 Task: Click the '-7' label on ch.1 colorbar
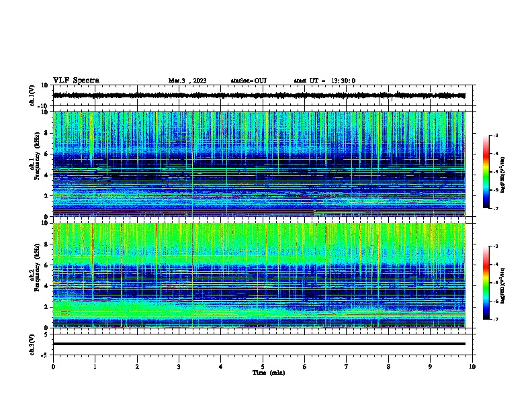(495, 208)
